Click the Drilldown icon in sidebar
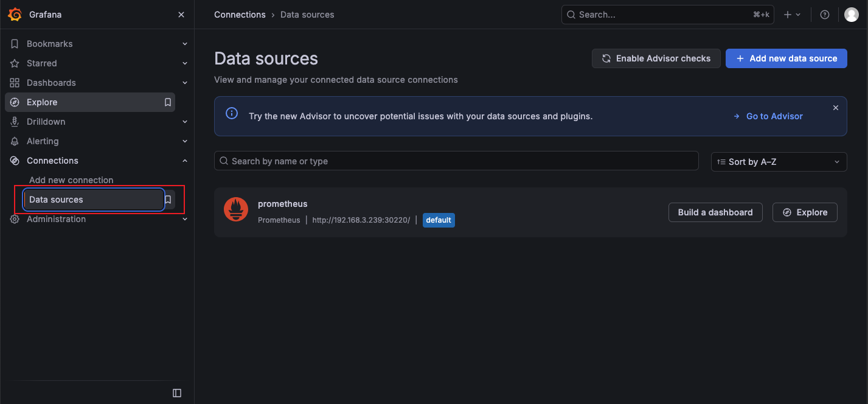This screenshot has height=404, width=868. 15,122
